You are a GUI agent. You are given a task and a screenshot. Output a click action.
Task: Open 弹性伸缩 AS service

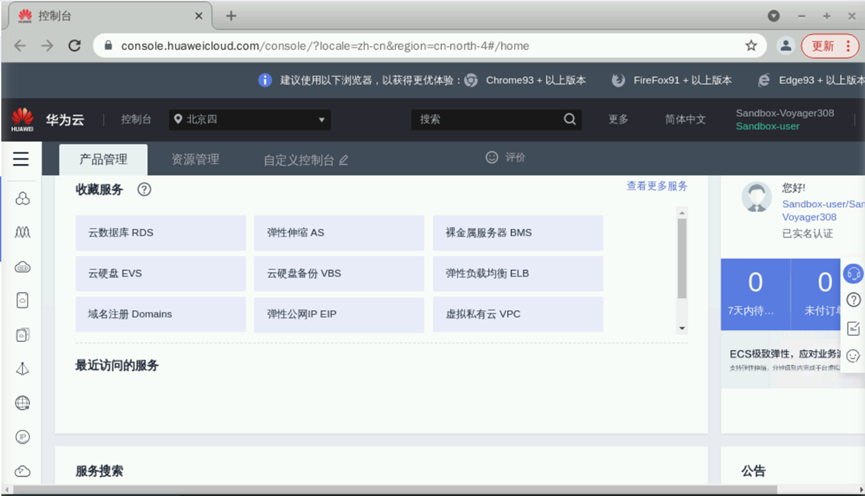[339, 233]
